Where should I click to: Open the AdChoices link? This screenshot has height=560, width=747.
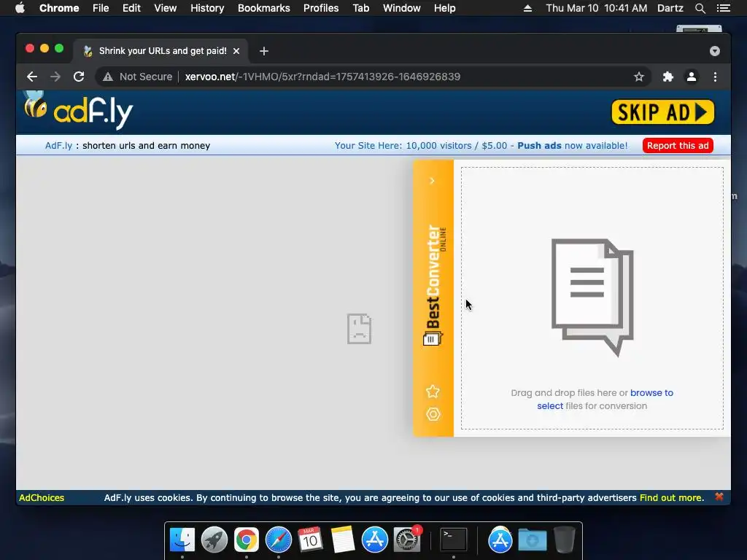[x=42, y=497]
